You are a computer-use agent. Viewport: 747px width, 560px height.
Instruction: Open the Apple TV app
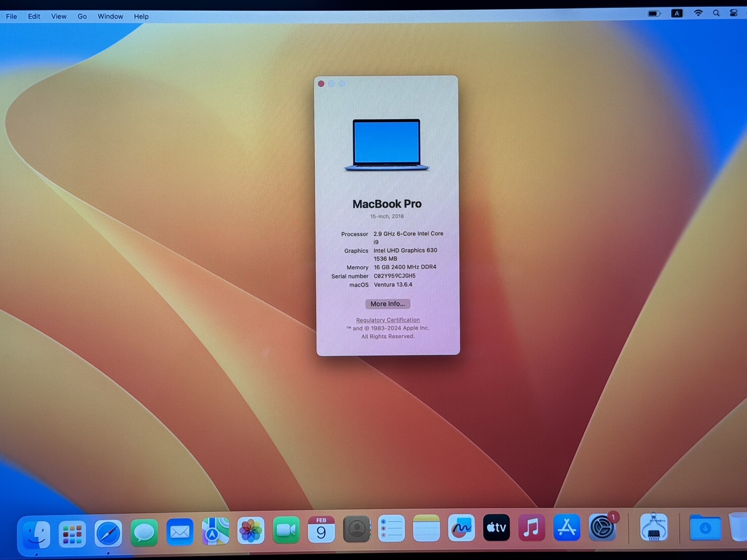[x=496, y=528]
